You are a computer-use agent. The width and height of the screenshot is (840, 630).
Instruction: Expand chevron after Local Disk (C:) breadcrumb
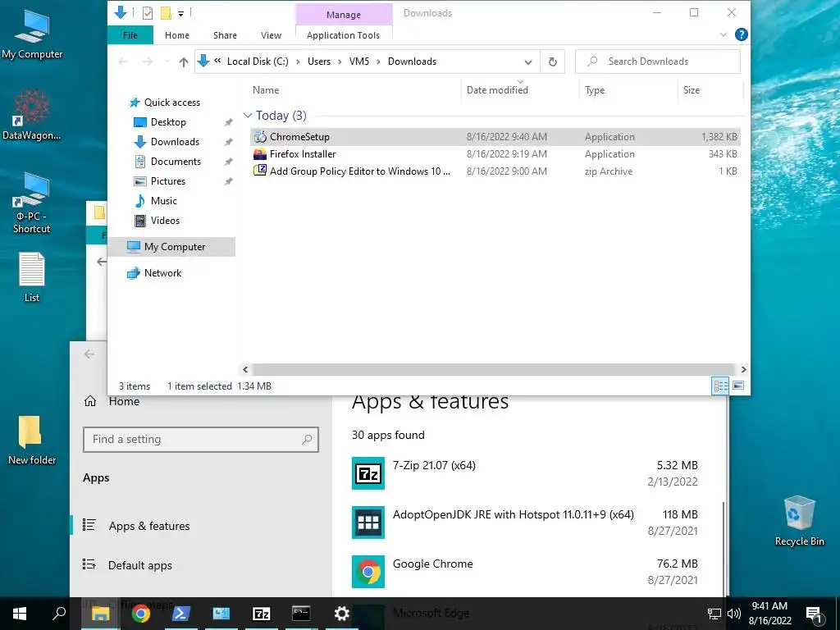click(298, 62)
